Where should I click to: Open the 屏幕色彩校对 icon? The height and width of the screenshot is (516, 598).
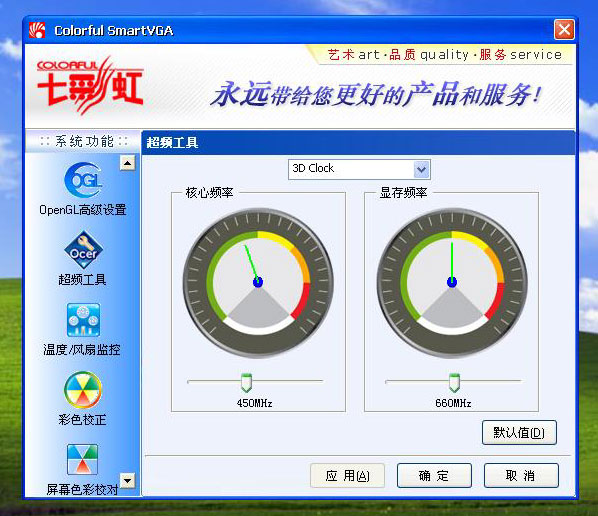pyautogui.click(x=83, y=459)
